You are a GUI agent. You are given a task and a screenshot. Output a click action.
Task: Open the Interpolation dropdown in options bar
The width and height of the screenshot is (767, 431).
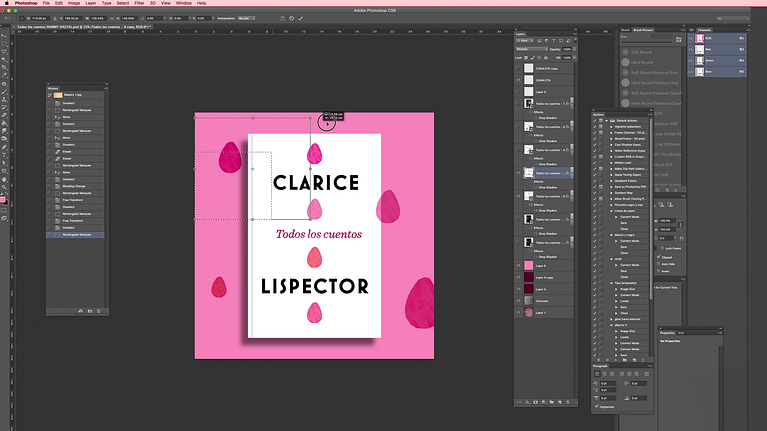point(245,18)
